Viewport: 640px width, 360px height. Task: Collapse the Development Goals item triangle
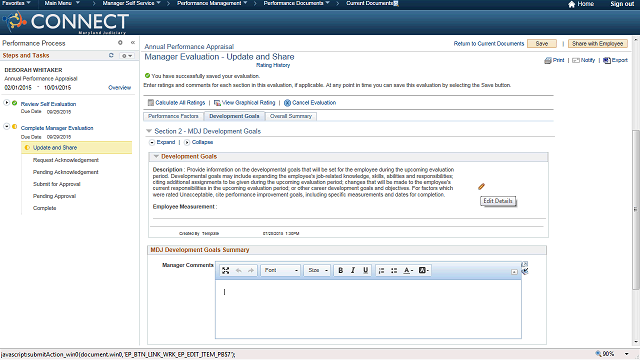156,156
